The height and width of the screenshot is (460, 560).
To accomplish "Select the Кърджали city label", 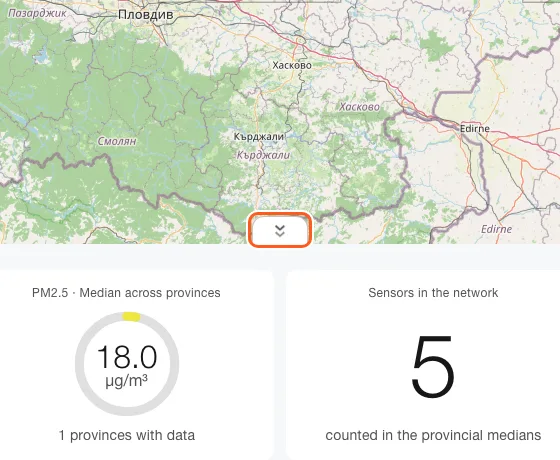I will pyautogui.click(x=259, y=136).
